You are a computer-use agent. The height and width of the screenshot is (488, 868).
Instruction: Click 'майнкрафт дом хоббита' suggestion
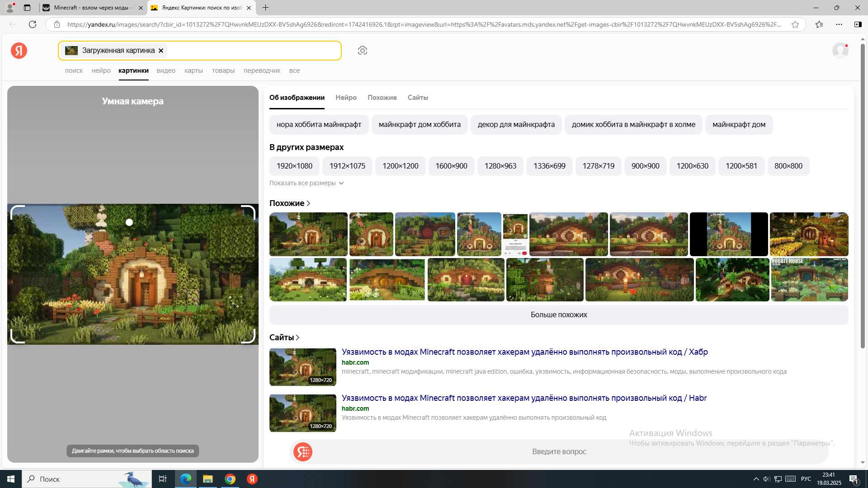coord(420,125)
